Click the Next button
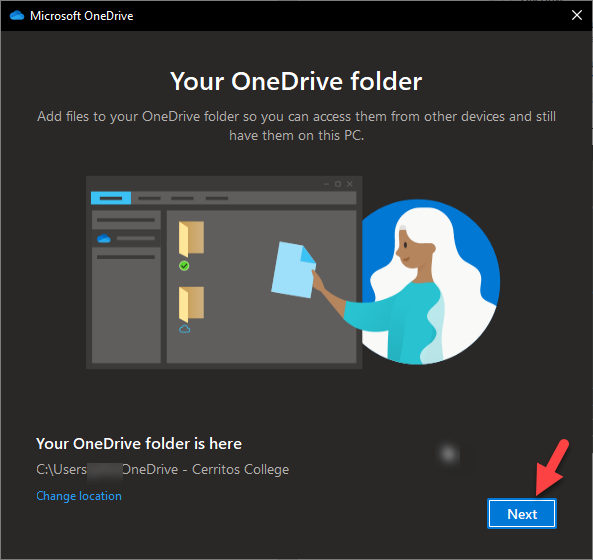This screenshot has width=593, height=560. point(522,513)
